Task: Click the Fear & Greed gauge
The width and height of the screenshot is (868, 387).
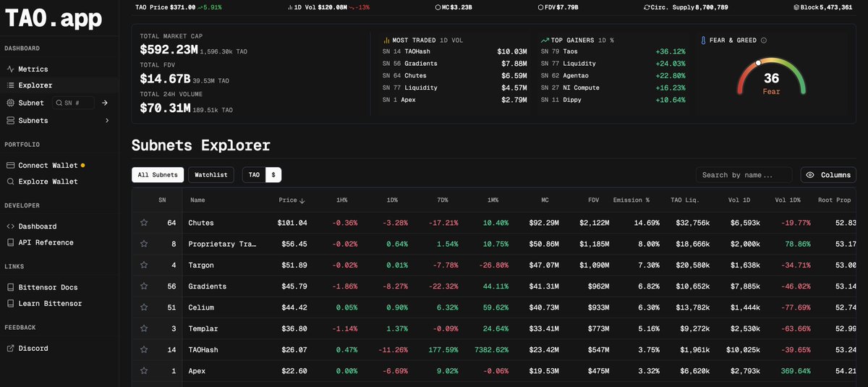Action: [771, 78]
